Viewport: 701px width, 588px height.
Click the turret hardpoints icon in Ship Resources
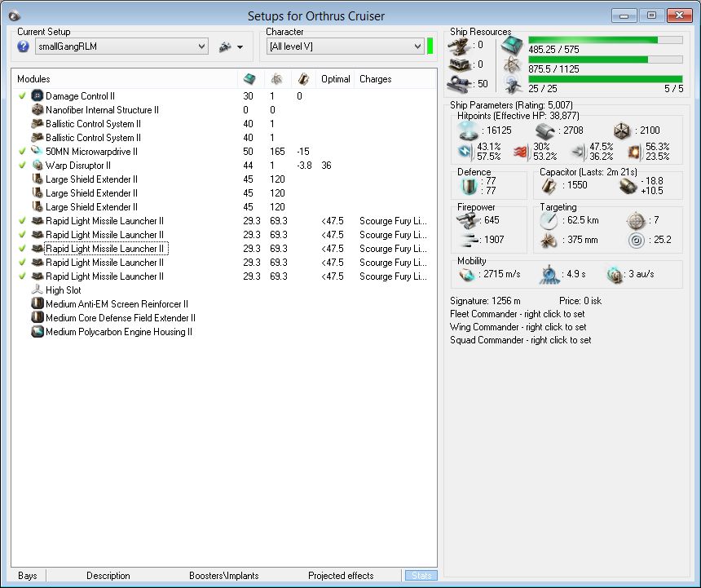(459, 45)
